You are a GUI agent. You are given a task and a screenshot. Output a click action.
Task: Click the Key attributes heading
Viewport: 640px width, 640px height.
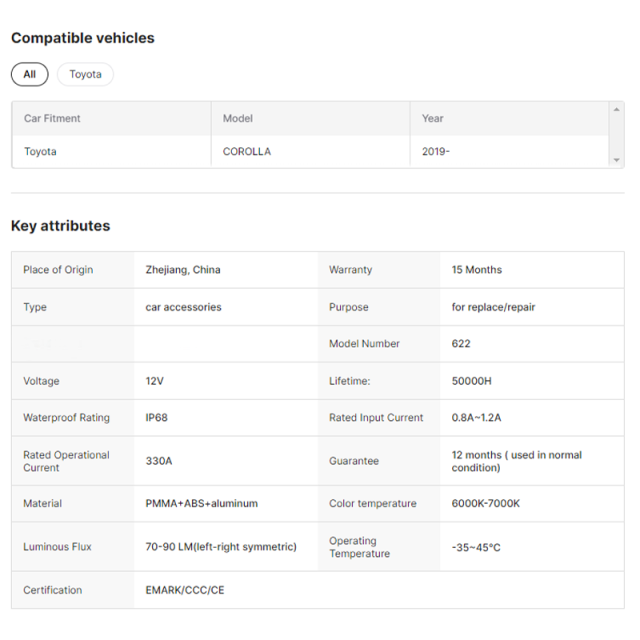point(61,226)
